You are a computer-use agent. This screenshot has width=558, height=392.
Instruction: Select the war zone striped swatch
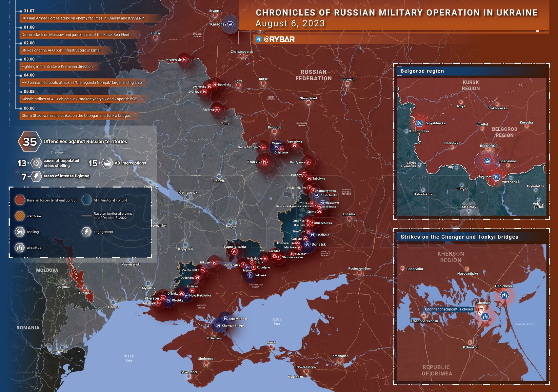pyautogui.click(x=20, y=216)
